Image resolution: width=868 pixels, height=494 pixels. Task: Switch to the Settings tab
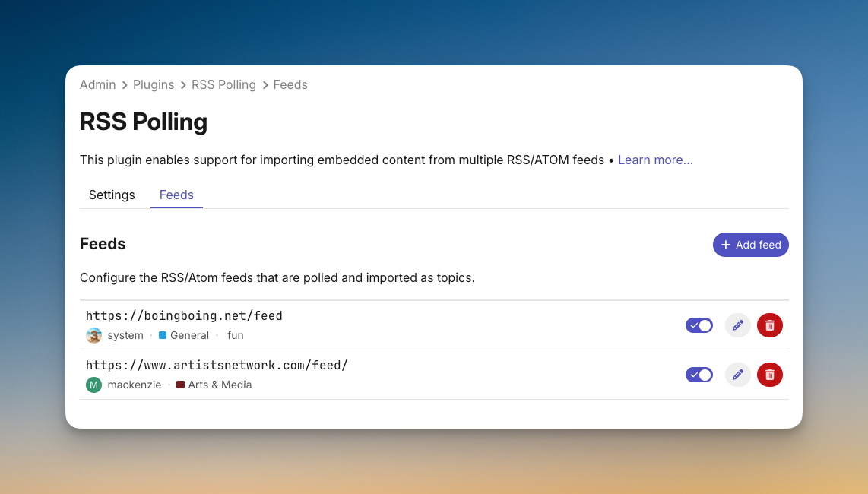click(x=112, y=195)
